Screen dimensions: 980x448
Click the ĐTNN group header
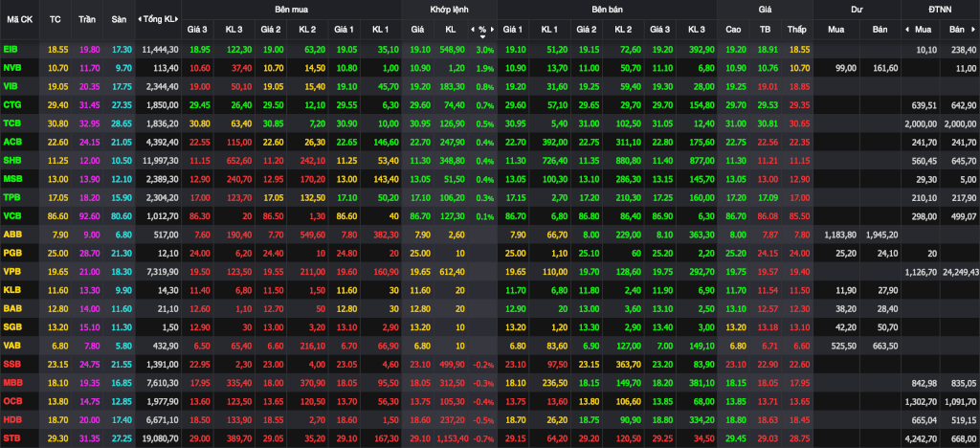point(940,10)
